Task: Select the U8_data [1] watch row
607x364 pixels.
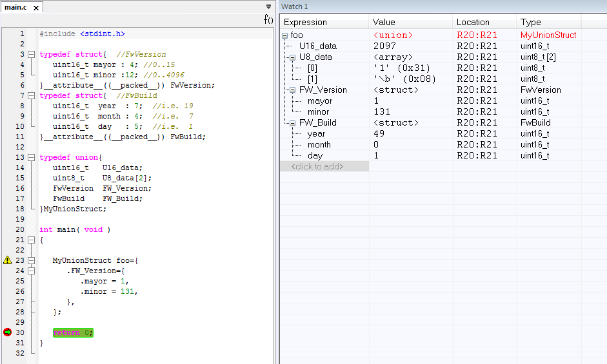Action: [443, 79]
